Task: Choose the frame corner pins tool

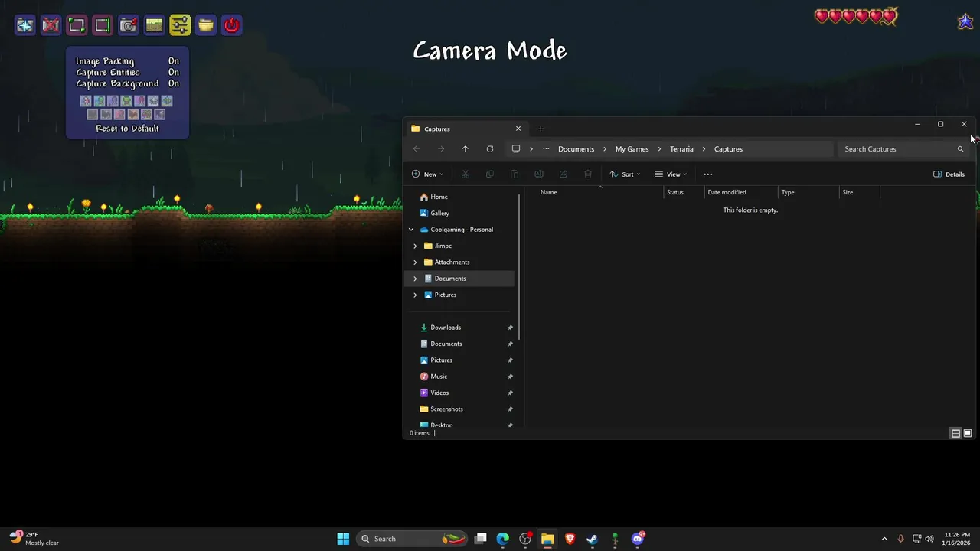Action: point(77,25)
